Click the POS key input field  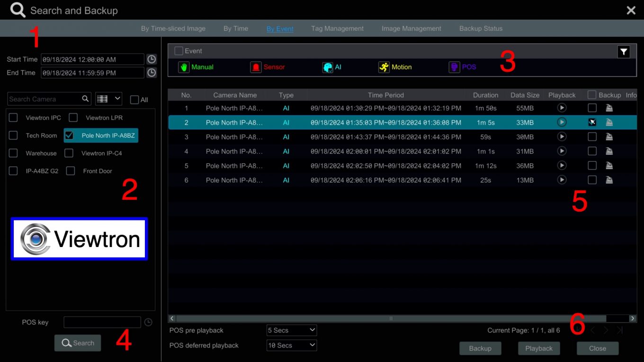click(x=102, y=322)
